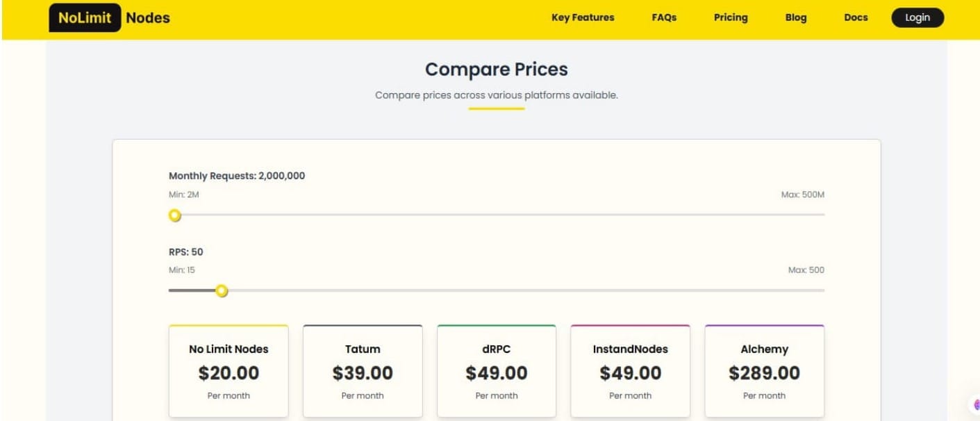Click the Compare Prices heading
Viewport: 980px width, 421px height.
(497, 69)
